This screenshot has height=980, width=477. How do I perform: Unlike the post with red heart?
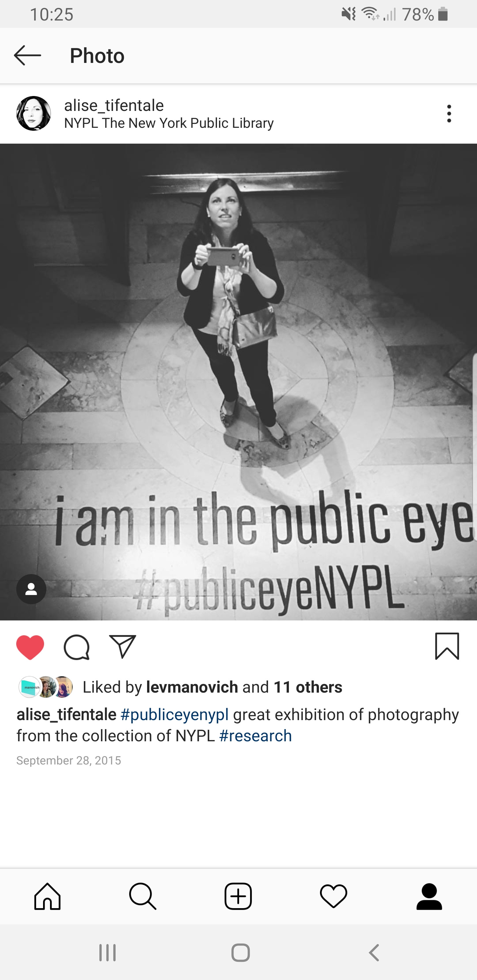point(30,647)
